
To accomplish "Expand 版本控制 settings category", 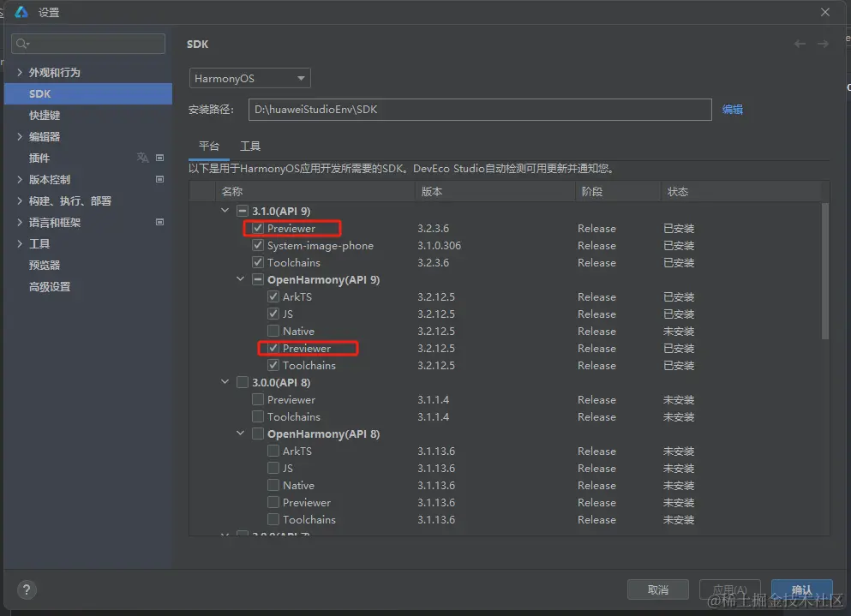I will (20, 179).
